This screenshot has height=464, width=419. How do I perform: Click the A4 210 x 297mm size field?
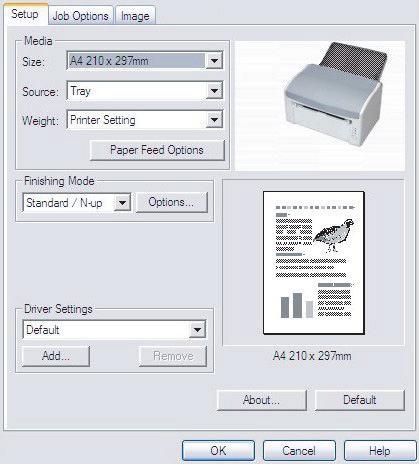click(136, 61)
